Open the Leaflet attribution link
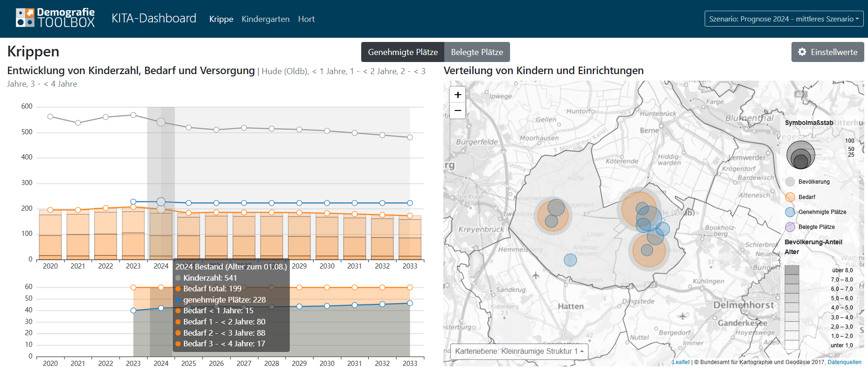 680,362
